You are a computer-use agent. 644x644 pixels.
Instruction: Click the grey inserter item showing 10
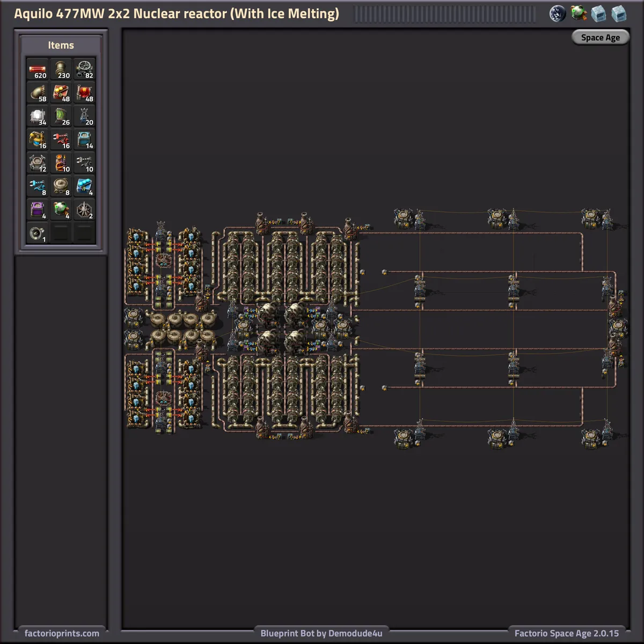coord(85,163)
